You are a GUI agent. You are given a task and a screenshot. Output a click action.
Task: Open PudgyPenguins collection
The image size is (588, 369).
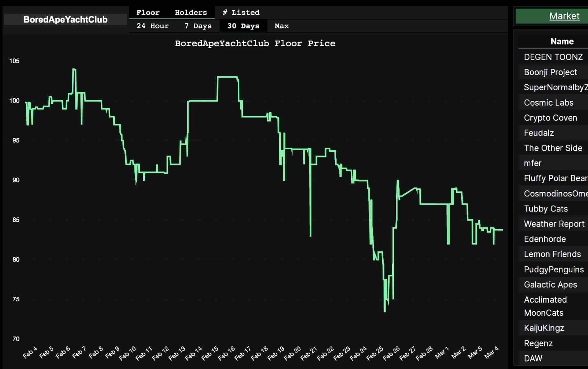[x=554, y=269]
